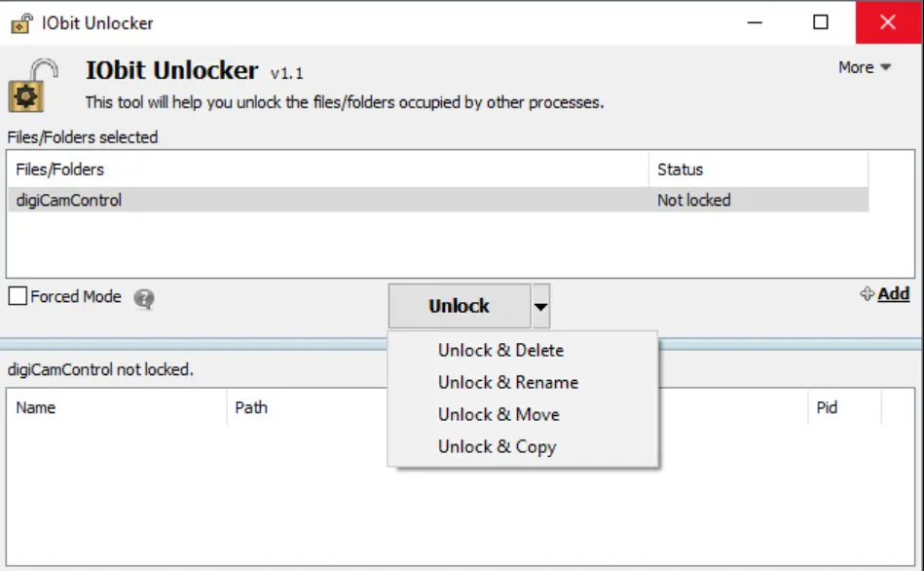Click the help question mark icon

(142, 298)
